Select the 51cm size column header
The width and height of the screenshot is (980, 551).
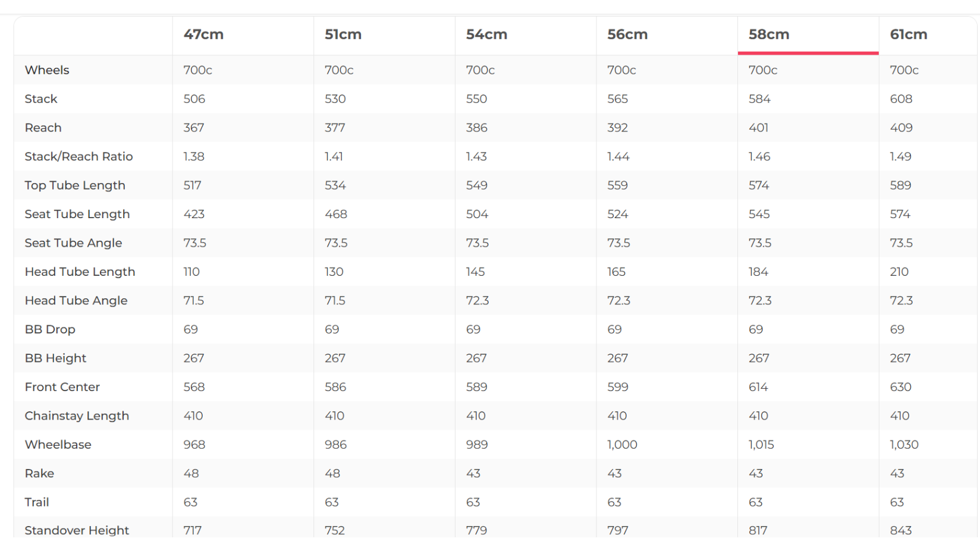[343, 34]
